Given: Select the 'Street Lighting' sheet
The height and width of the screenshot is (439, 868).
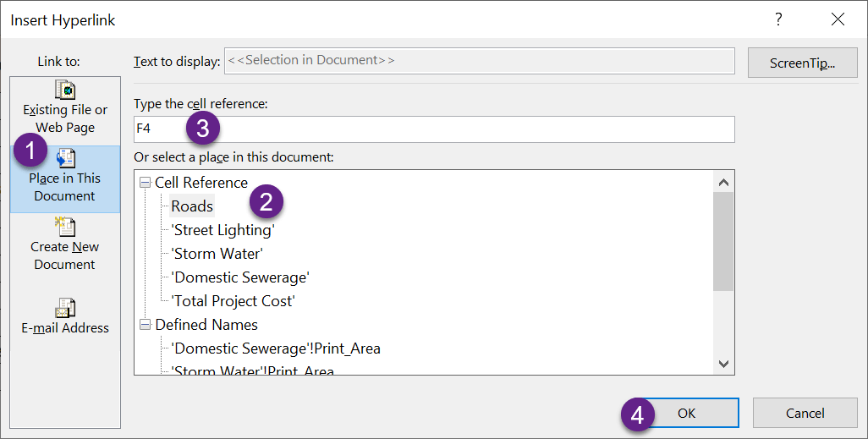Looking at the screenshot, I should (x=223, y=230).
